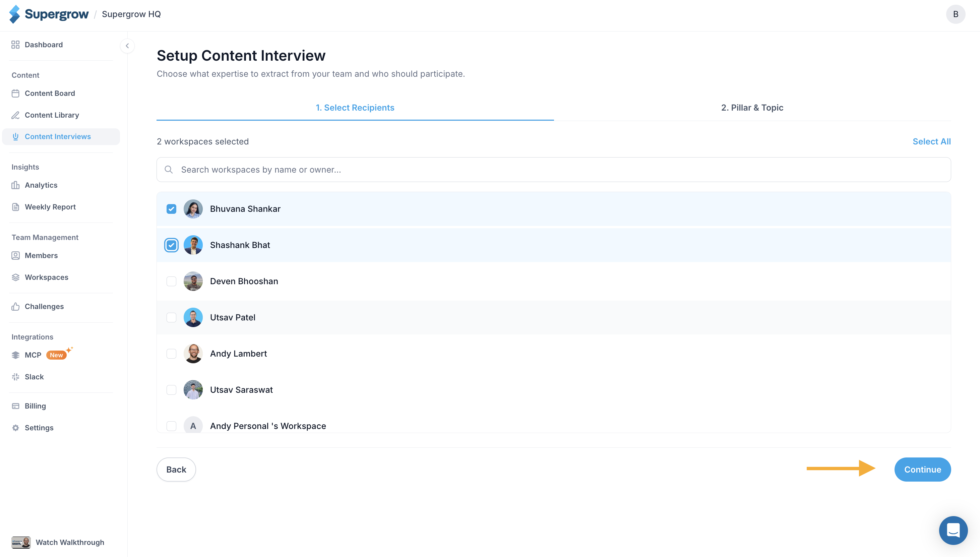Viewport: 980px width, 557px height.
Task: Check Deven Bhooshan workspace
Action: (171, 282)
